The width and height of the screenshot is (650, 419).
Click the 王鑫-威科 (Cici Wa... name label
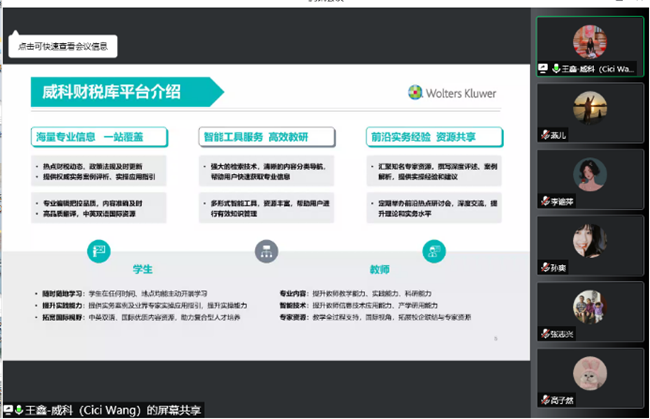pos(597,69)
